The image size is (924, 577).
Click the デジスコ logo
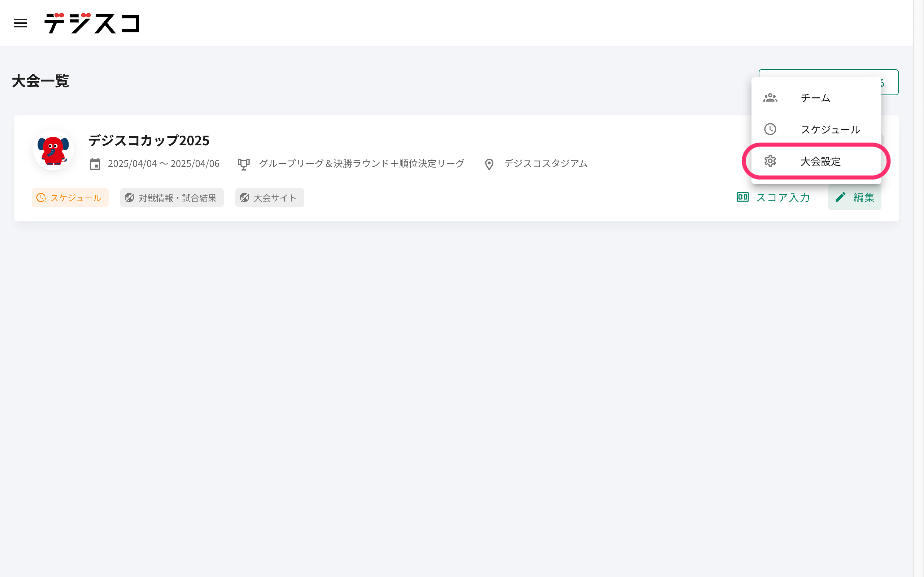pos(92,24)
